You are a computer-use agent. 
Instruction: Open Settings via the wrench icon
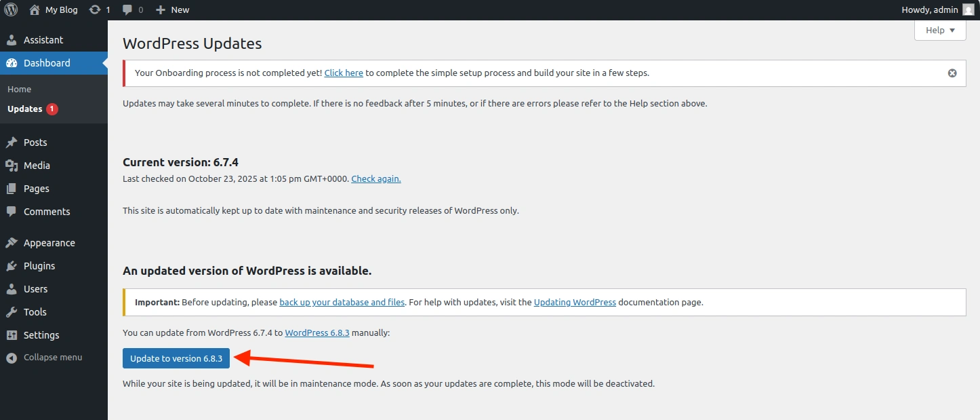12,335
